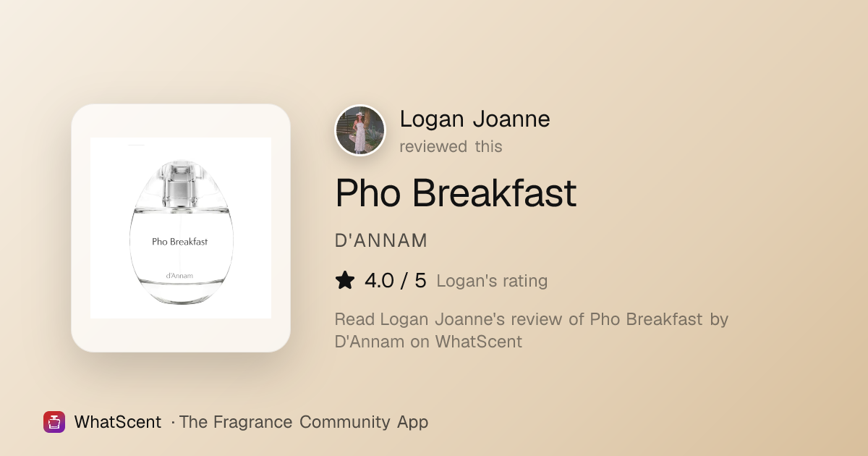Click the d'Annam text on bottle
Viewport: 868px width, 456px height.
pyautogui.click(x=179, y=276)
